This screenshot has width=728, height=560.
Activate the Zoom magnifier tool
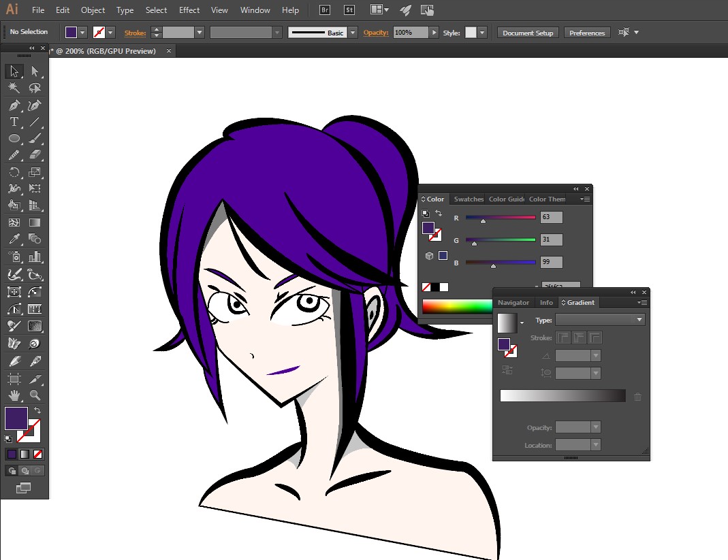coord(35,395)
